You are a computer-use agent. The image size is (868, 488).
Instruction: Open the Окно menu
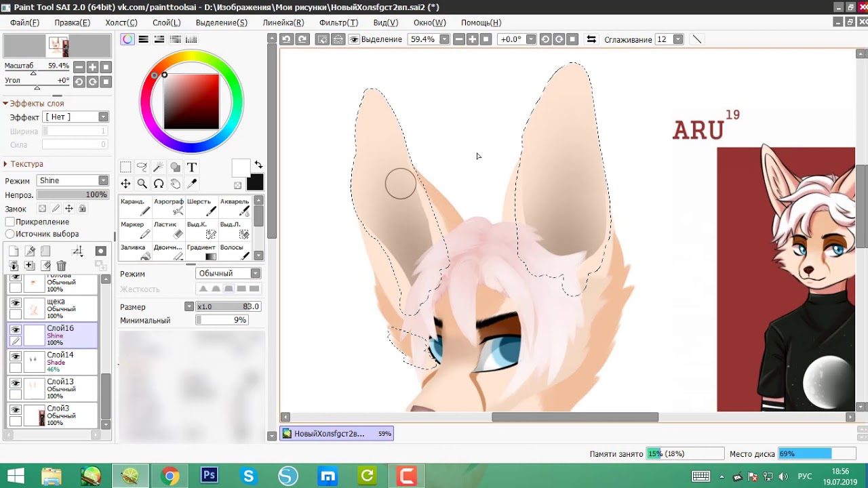[x=429, y=22]
